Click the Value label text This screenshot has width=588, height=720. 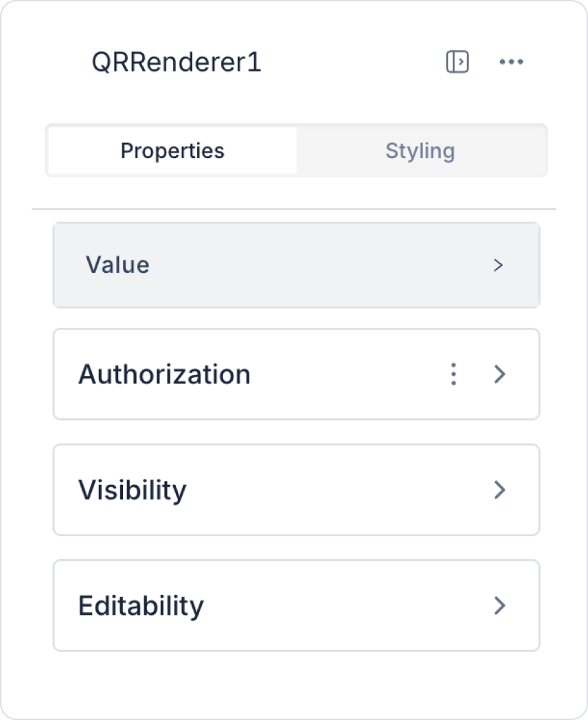pos(117,265)
